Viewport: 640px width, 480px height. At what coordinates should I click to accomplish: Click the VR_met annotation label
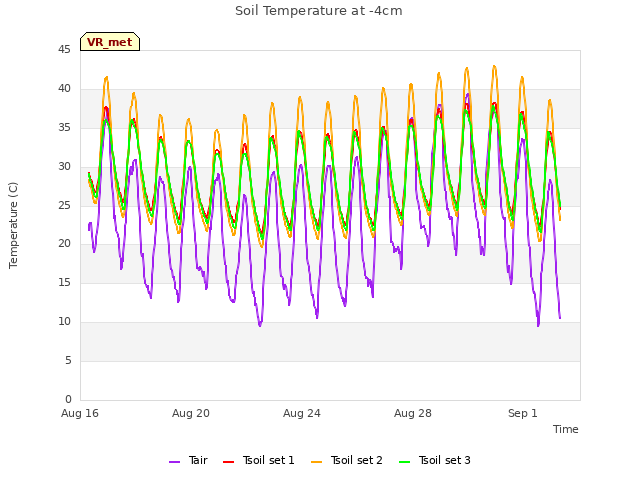110,42
